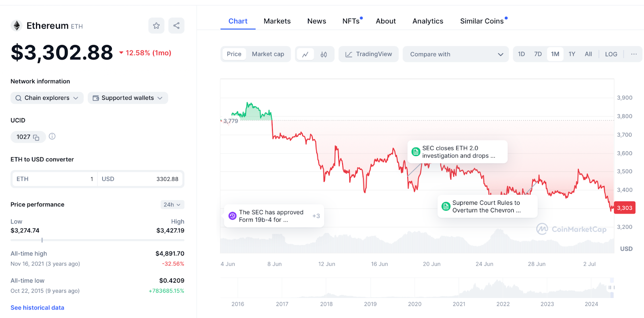Click the 24h high value $3,427.19
The height and width of the screenshot is (318, 644).
coord(170,231)
